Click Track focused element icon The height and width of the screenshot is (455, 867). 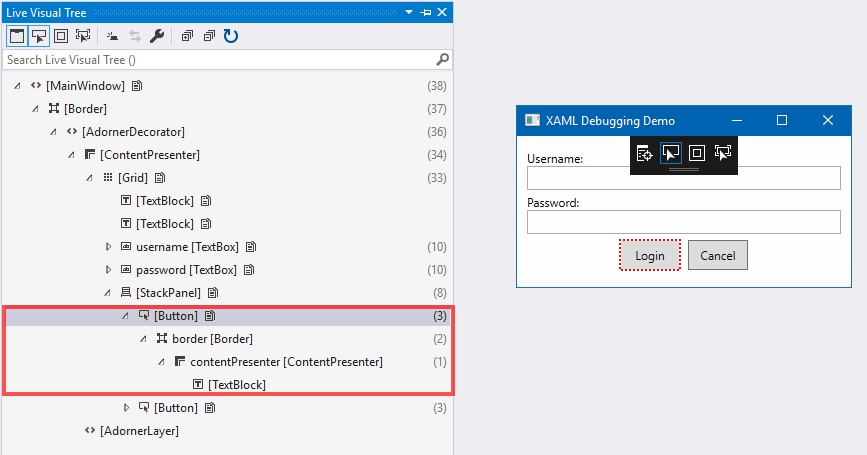[83, 36]
